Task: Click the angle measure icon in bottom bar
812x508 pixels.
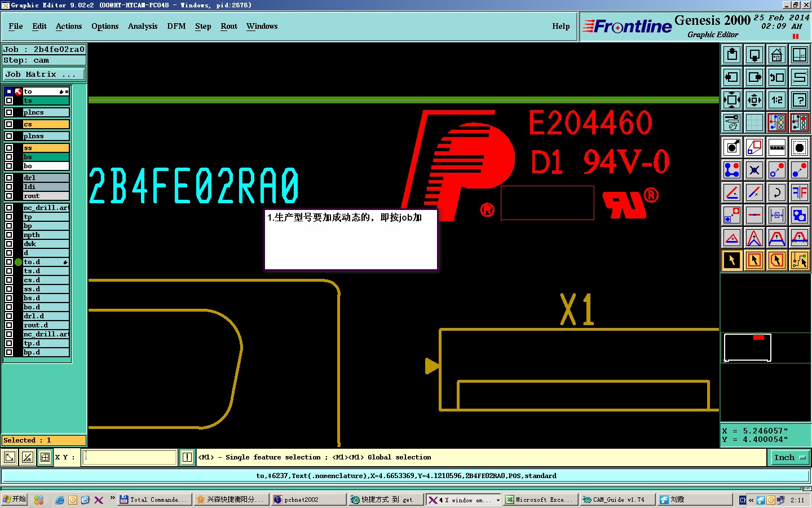Action: point(28,457)
